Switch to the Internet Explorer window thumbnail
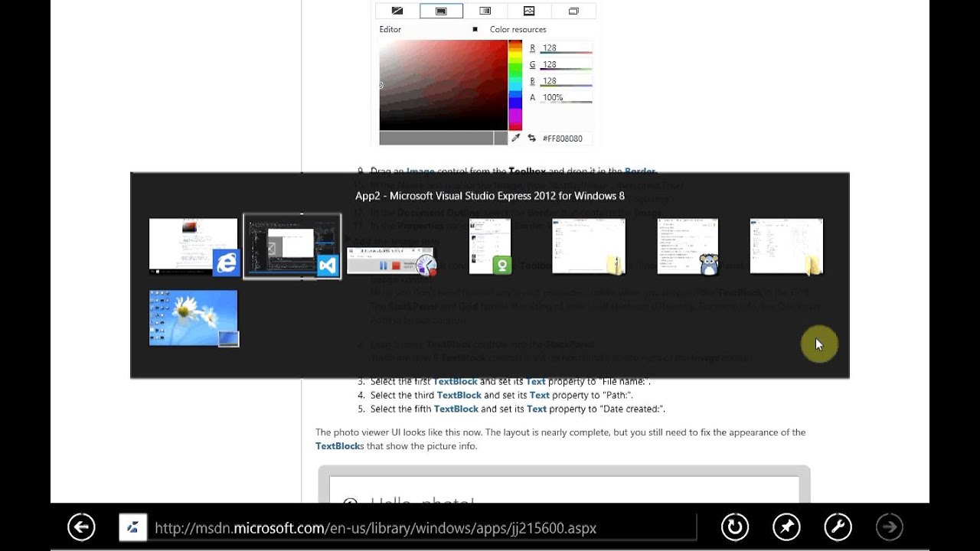The width and height of the screenshot is (980, 551). 194,246
